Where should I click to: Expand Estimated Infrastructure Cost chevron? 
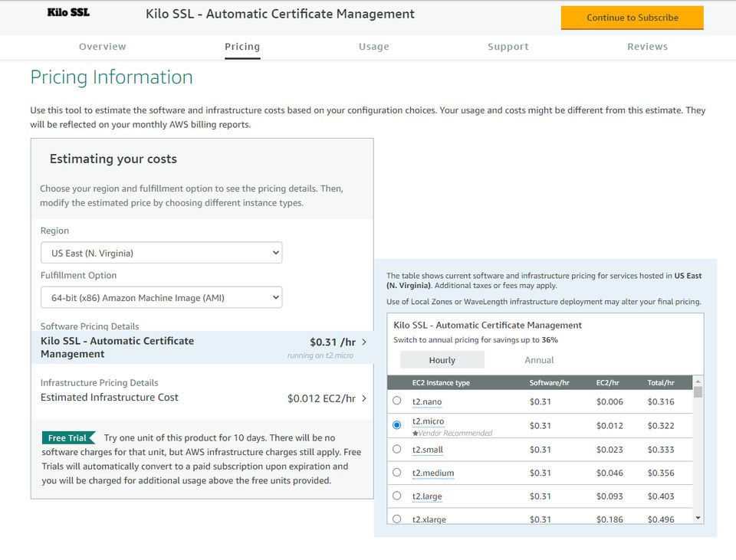click(364, 398)
